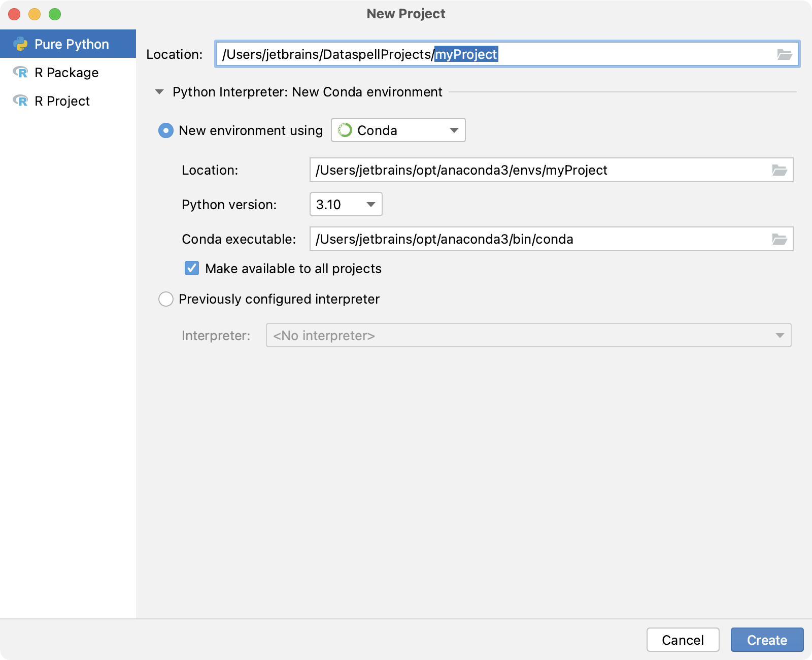Maximize the window with the green button
This screenshot has width=812, height=660.
pyautogui.click(x=55, y=14)
